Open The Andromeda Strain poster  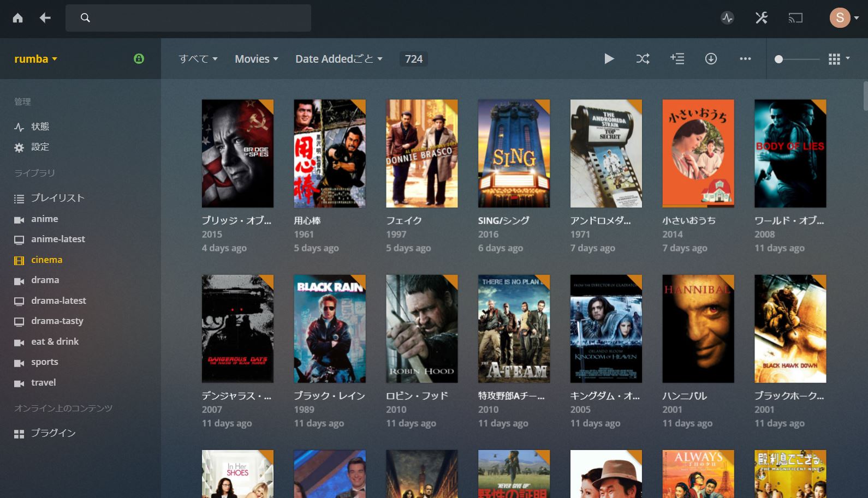(606, 153)
